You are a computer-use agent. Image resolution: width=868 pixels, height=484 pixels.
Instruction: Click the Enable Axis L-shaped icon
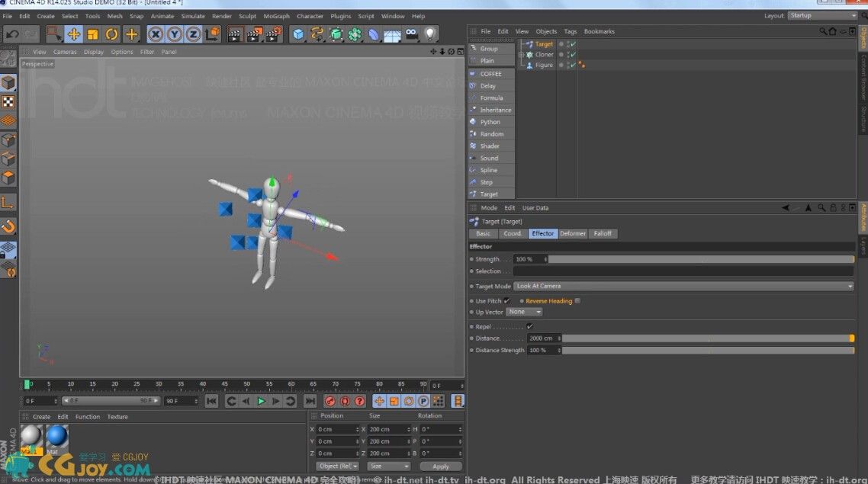pos(8,203)
